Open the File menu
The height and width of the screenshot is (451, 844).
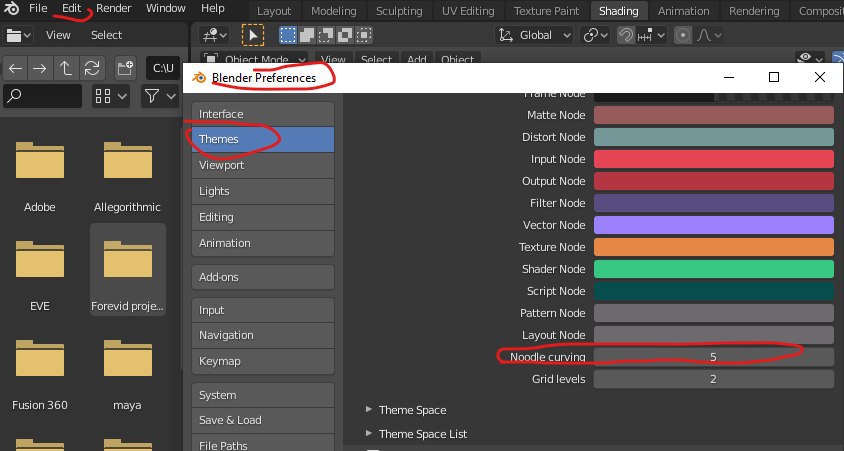(38, 8)
